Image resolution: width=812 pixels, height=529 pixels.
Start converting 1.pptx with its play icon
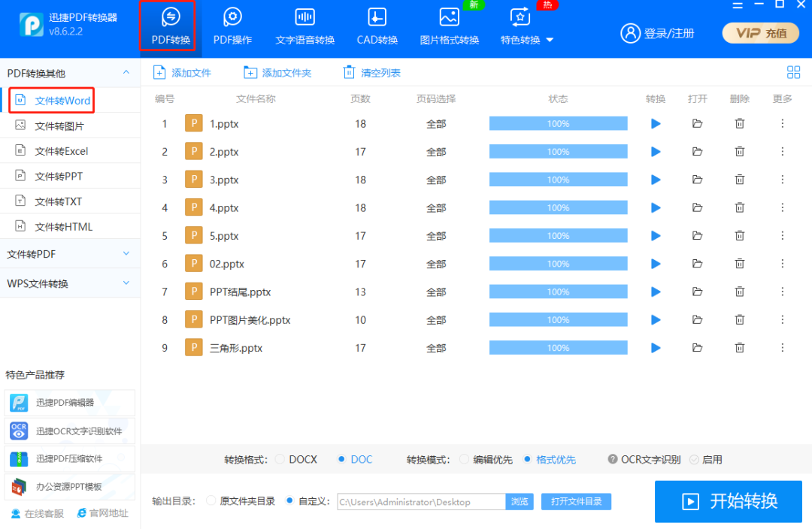(655, 123)
